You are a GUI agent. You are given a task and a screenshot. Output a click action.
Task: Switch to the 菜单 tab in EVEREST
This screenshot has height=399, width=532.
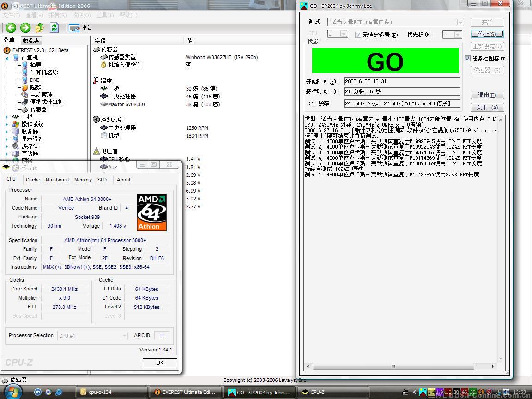pyautogui.click(x=9, y=40)
